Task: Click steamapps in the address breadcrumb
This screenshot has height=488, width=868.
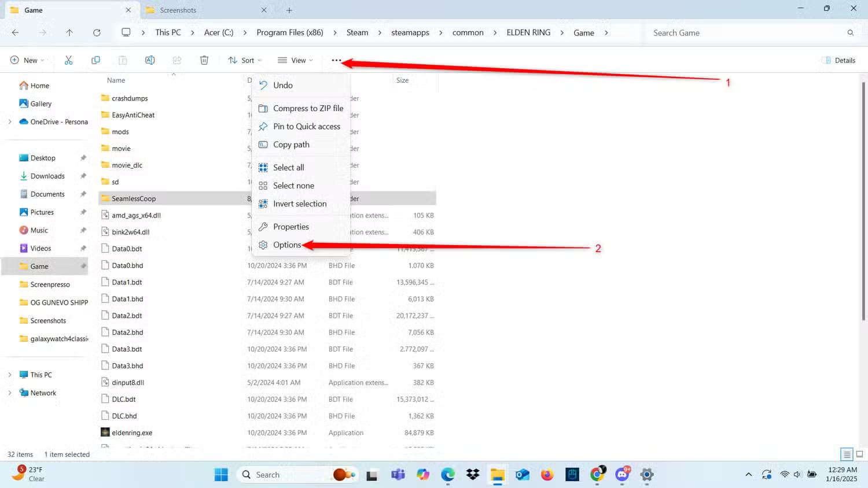Action: tap(410, 33)
